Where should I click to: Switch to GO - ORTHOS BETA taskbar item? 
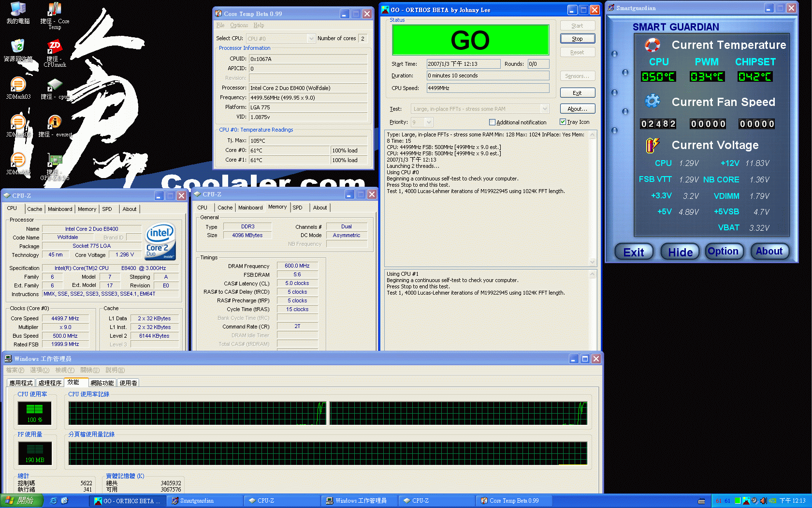tap(128, 501)
